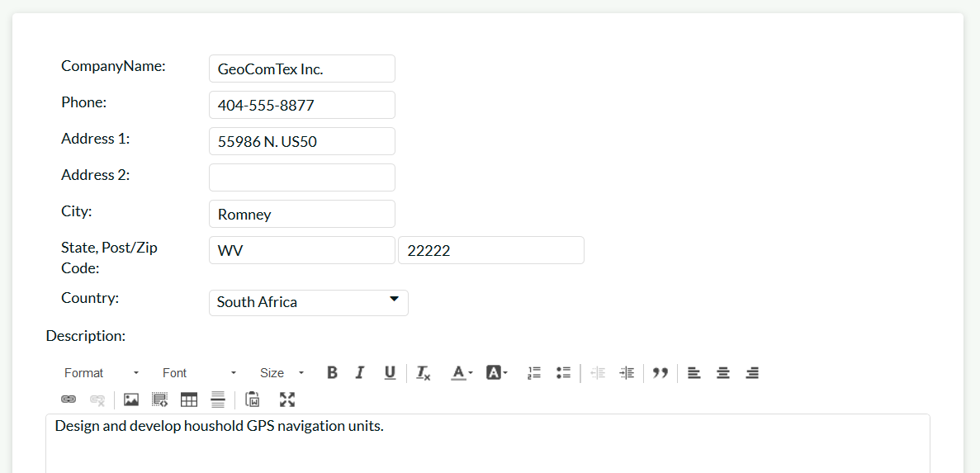
Task: Toggle italic text formatting
Action: tap(360, 373)
